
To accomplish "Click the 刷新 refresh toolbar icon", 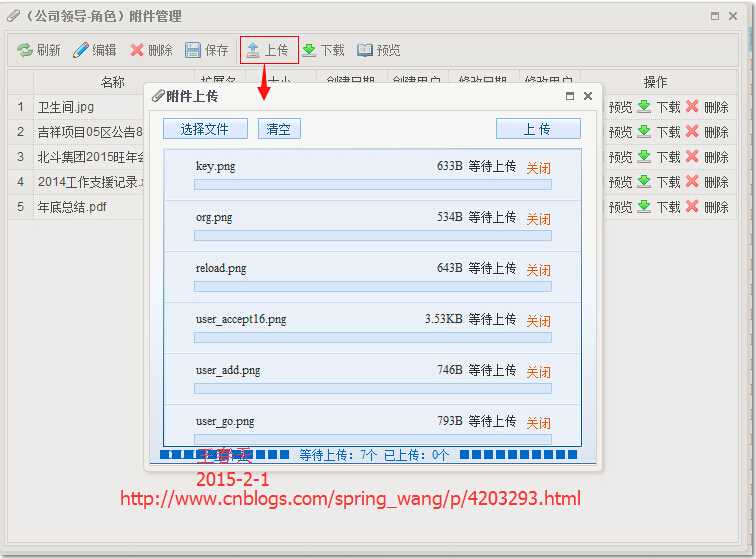I will pos(25,50).
